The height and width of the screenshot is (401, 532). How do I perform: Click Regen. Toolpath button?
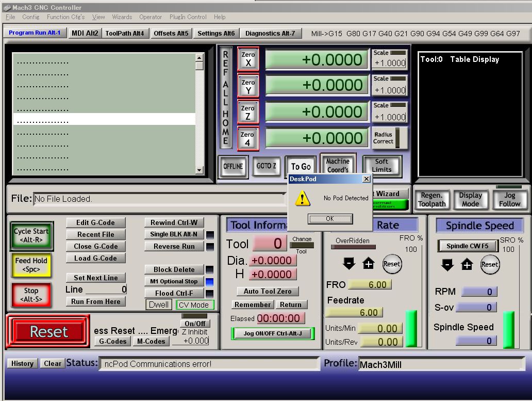coord(431,200)
